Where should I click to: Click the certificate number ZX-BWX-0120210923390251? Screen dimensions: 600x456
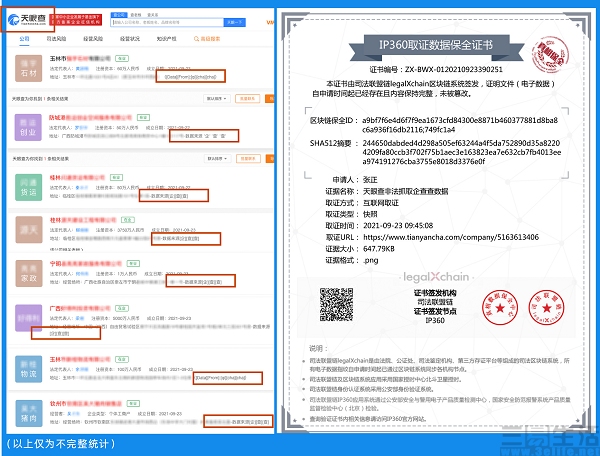pos(453,69)
